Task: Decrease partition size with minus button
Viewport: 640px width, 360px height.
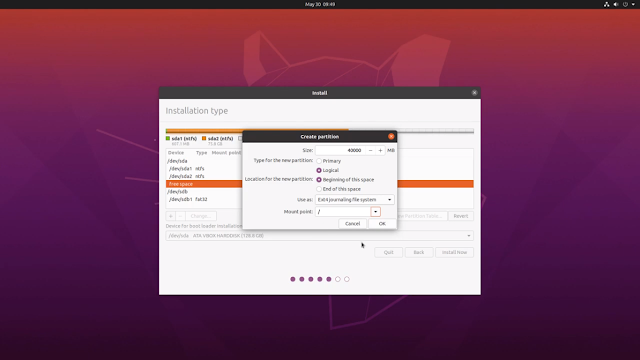Action: coord(370,150)
